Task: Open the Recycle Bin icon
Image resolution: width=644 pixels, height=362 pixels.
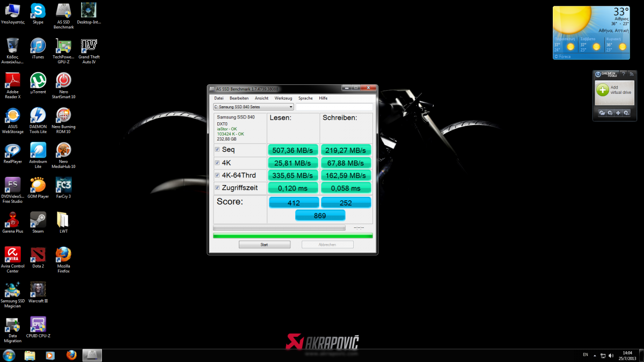Action: (12, 50)
